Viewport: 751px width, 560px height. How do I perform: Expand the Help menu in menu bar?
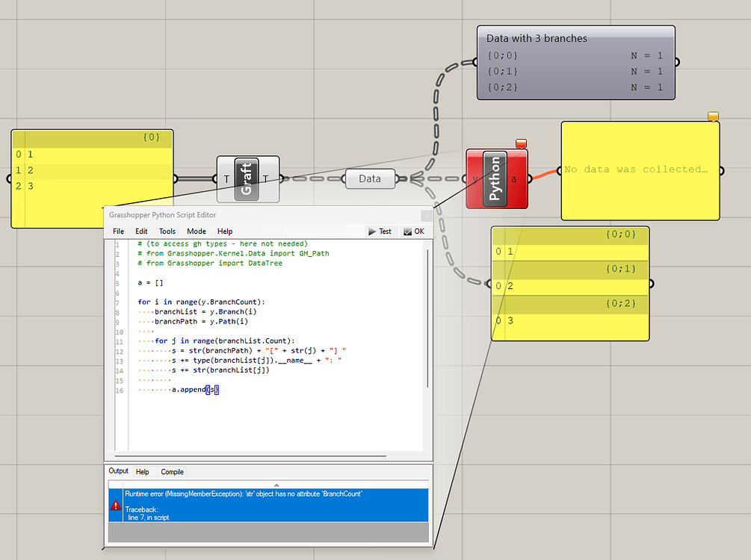(x=224, y=231)
